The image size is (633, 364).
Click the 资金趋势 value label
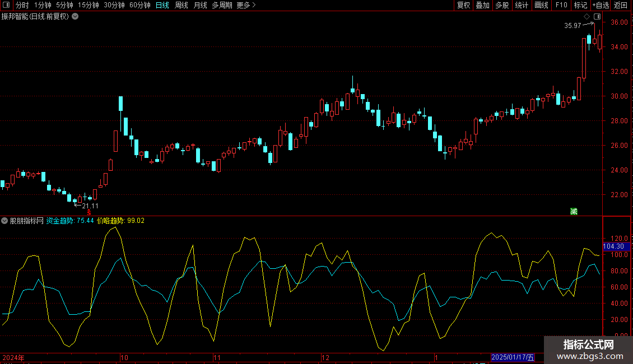click(x=70, y=221)
